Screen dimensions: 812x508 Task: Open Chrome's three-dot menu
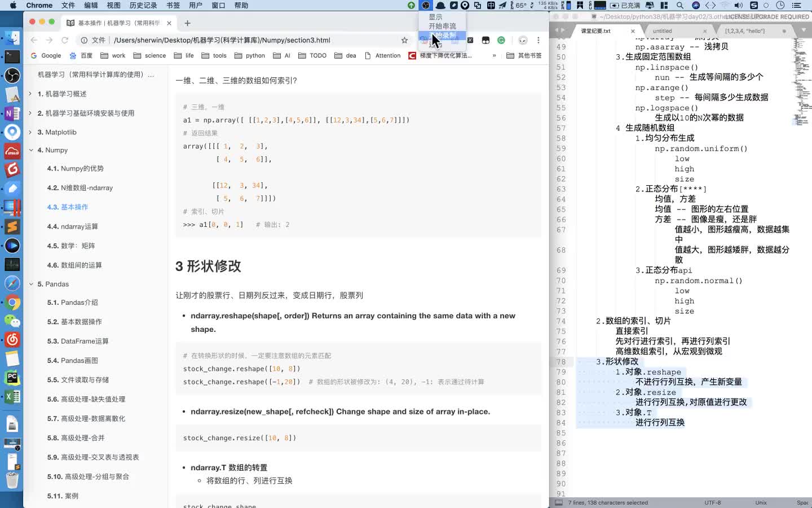(539, 40)
